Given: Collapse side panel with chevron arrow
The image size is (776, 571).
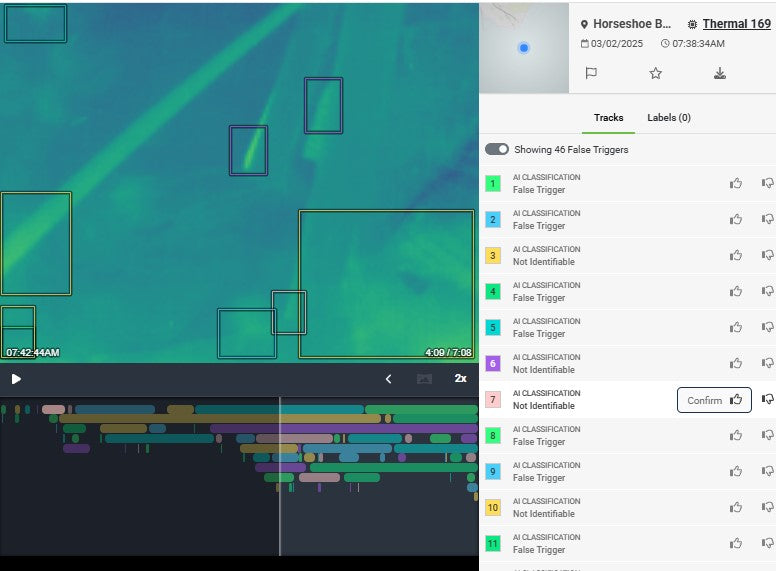Looking at the screenshot, I should 389,379.
